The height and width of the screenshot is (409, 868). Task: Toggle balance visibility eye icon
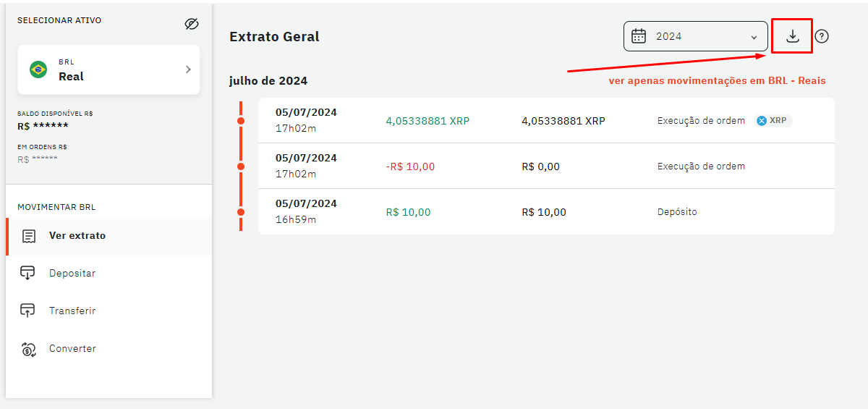[x=191, y=24]
